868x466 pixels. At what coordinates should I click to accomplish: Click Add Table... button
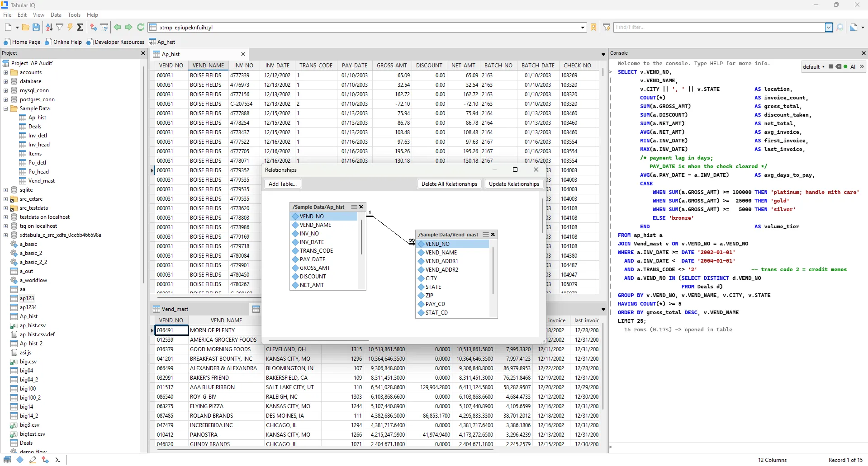click(x=283, y=184)
